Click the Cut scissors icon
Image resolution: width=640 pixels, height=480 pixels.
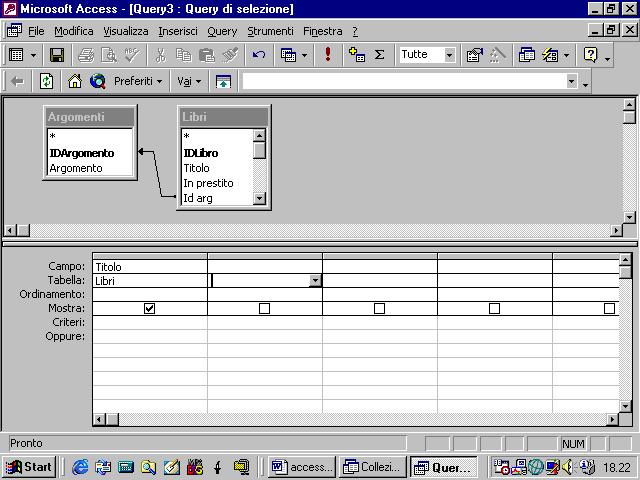pos(160,55)
